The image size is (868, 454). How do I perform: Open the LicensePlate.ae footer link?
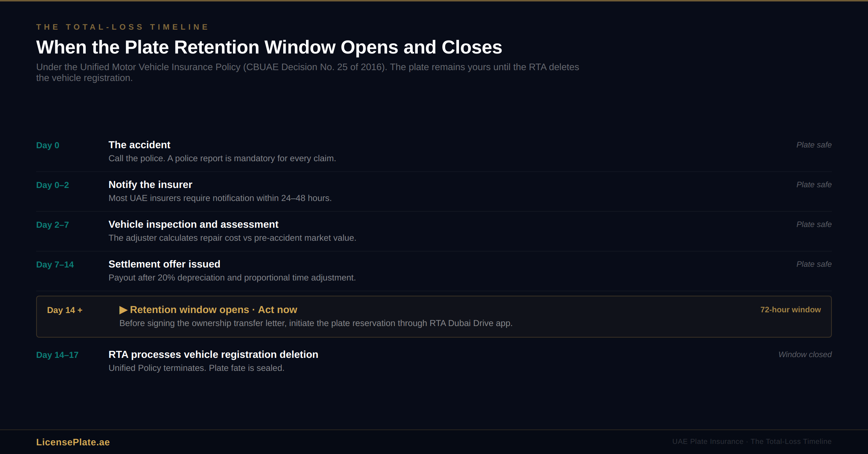pyautogui.click(x=73, y=442)
